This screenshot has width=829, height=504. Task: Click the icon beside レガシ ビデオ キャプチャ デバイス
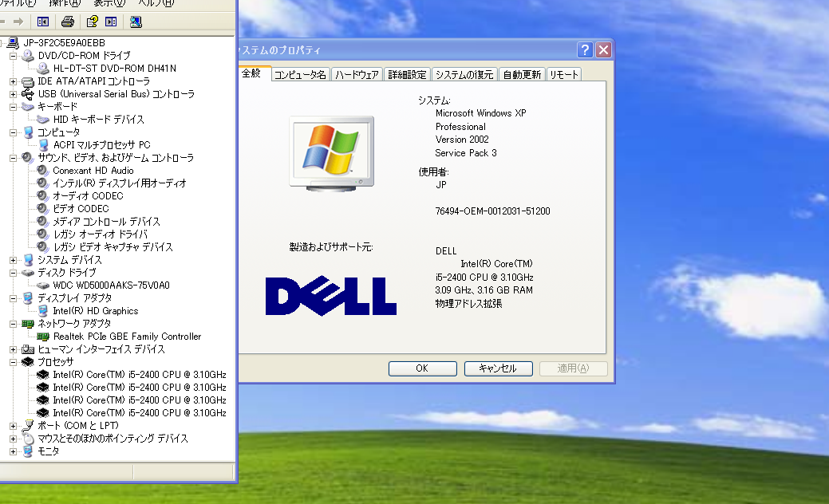[43, 246]
